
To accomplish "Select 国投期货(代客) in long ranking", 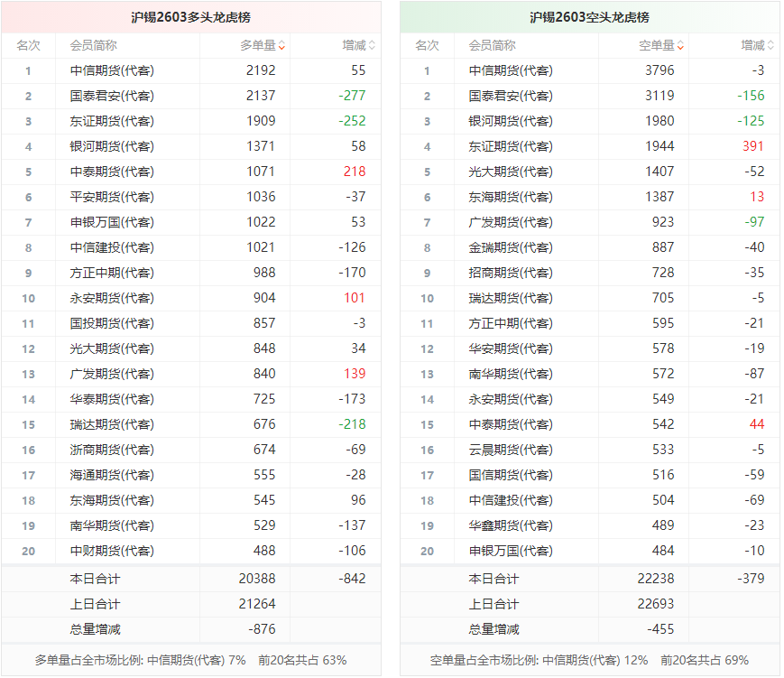I will pos(112,323).
